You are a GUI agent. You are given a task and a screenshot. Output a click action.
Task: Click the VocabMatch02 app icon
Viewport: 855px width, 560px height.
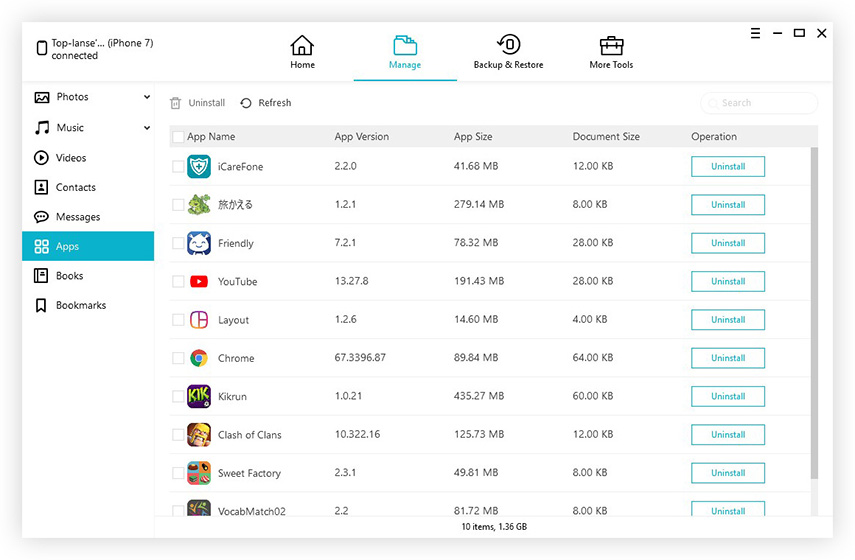click(199, 508)
